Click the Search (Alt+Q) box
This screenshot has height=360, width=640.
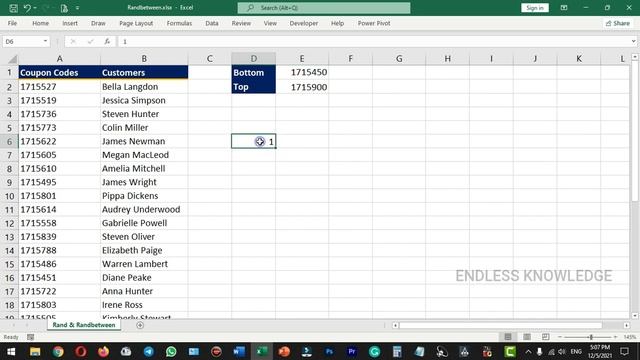click(324, 8)
